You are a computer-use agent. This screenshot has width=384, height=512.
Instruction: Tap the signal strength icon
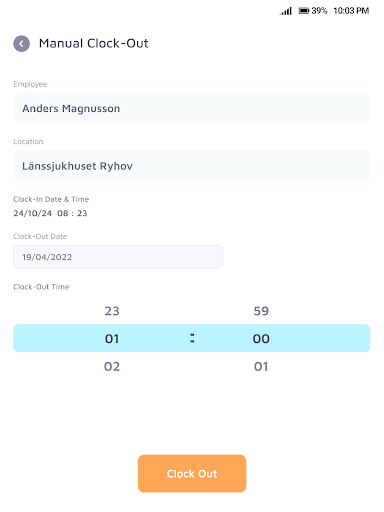click(286, 11)
